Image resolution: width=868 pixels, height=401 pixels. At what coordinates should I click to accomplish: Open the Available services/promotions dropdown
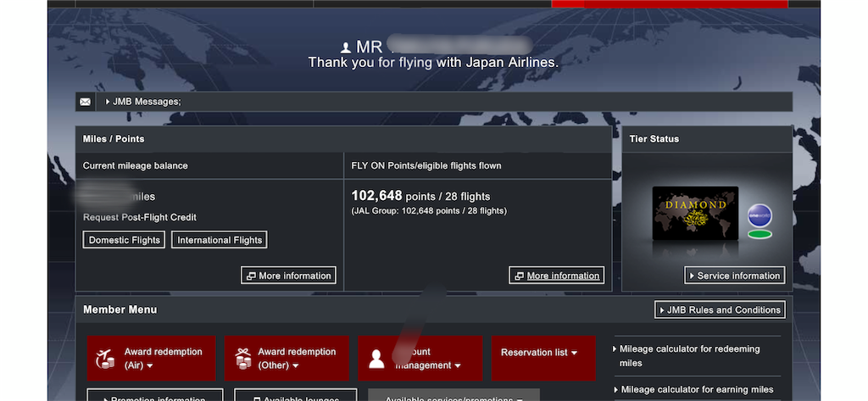tap(454, 395)
